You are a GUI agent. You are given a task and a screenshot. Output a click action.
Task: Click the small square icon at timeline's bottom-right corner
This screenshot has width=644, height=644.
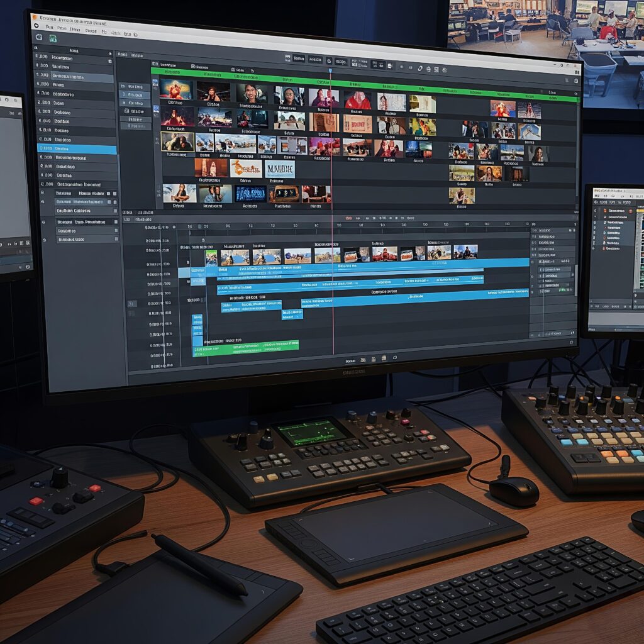pos(571,342)
